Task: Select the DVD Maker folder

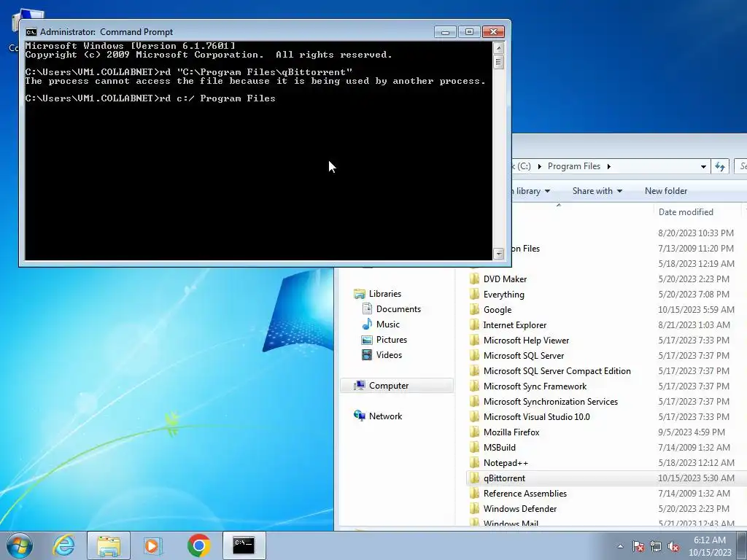Action: pos(505,279)
